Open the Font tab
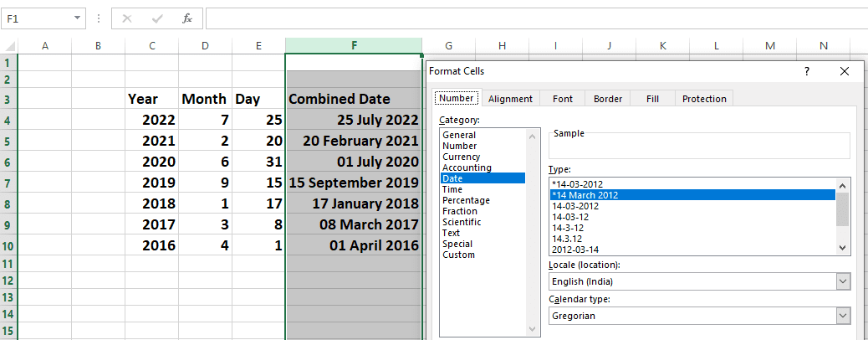This screenshot has width=868, height=340. click(x=563, y=99)
